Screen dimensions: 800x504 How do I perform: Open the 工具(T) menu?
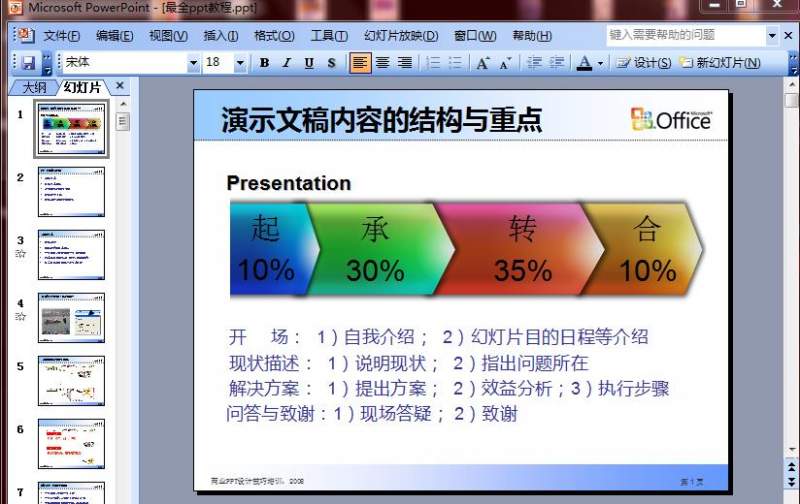tap(330, 36)
